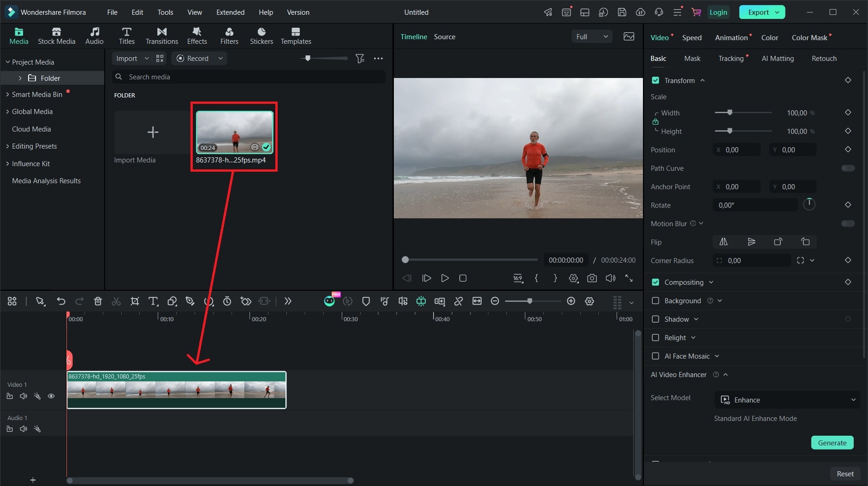Enable the Relight checkbox

tap(655, 337)
